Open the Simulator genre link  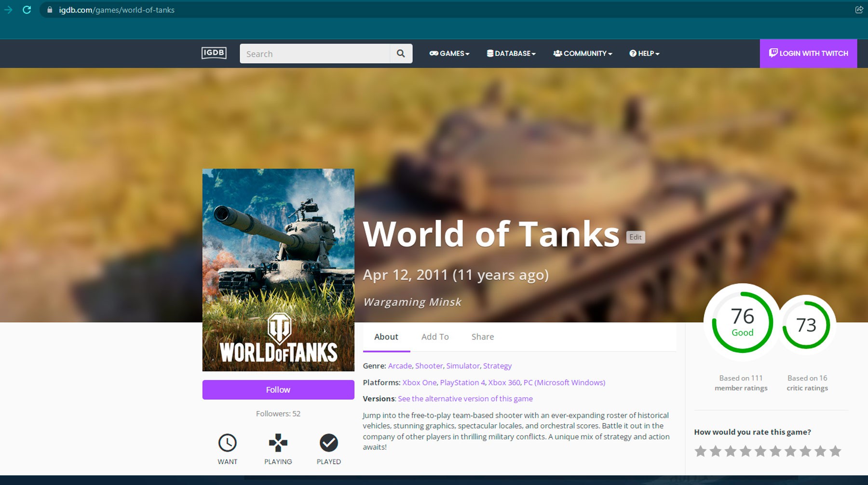pos(463,366)
